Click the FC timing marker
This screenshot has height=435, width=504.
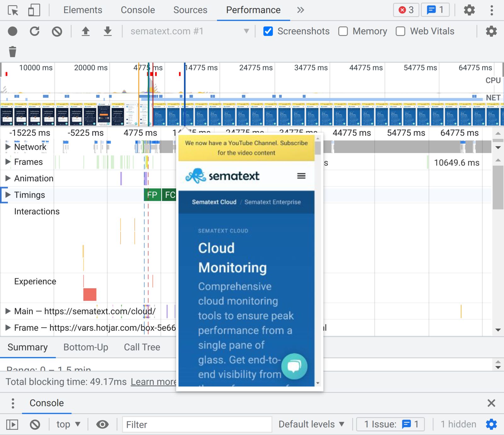tap(169, 195)
